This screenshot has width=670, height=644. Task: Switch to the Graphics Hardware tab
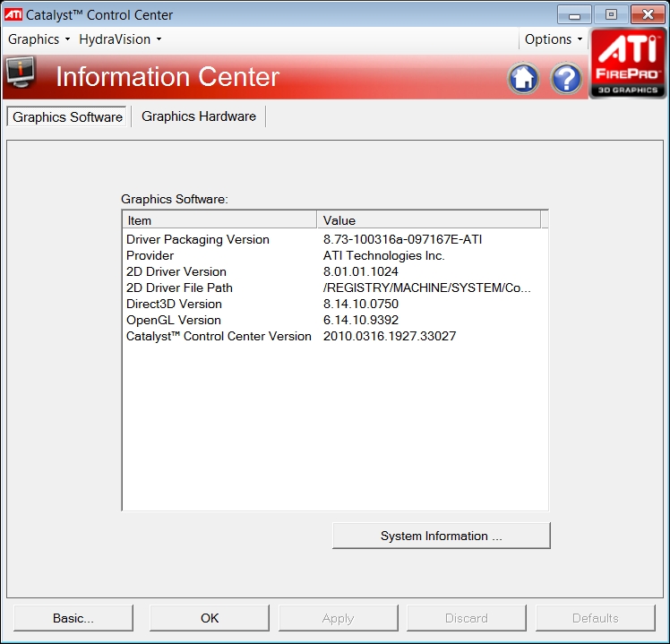point(199,116)
